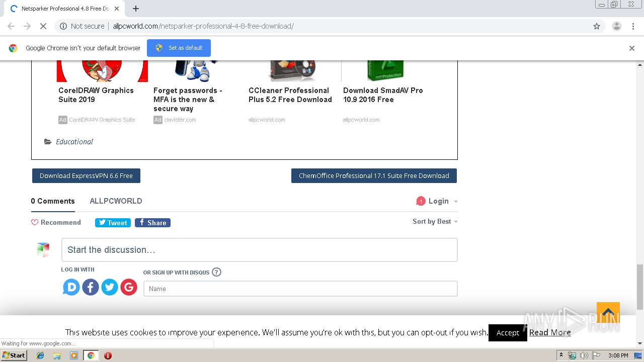
Task: Click the address bar URL
Action: tap(203, 26)
